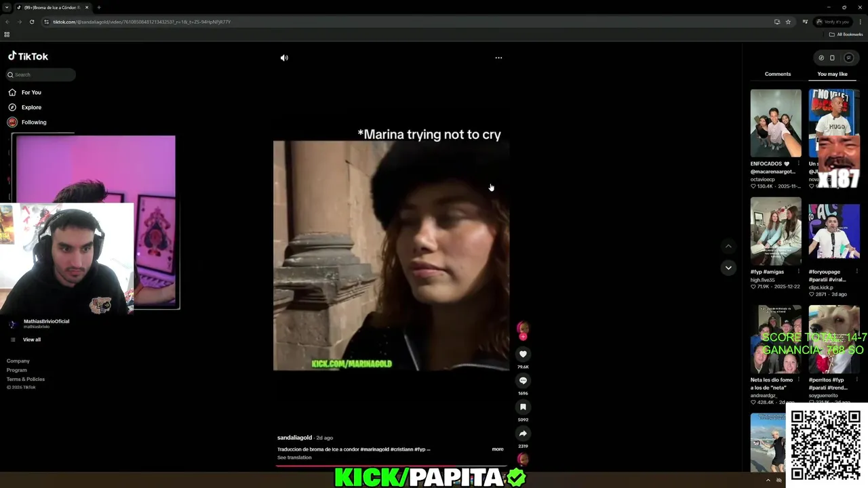This screenshot has height=488, width=868.
Task: Open the All Bookmarks folder
Action: click(846, 35)
